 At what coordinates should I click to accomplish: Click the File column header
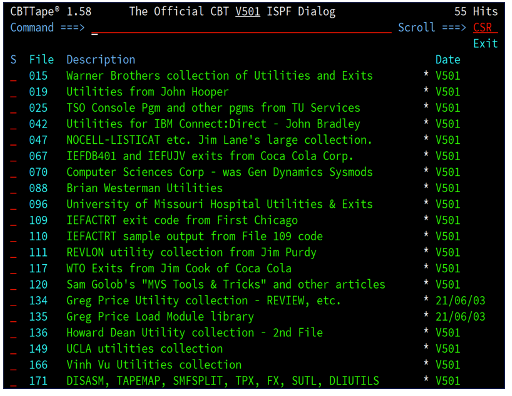[x=41, y=60]
